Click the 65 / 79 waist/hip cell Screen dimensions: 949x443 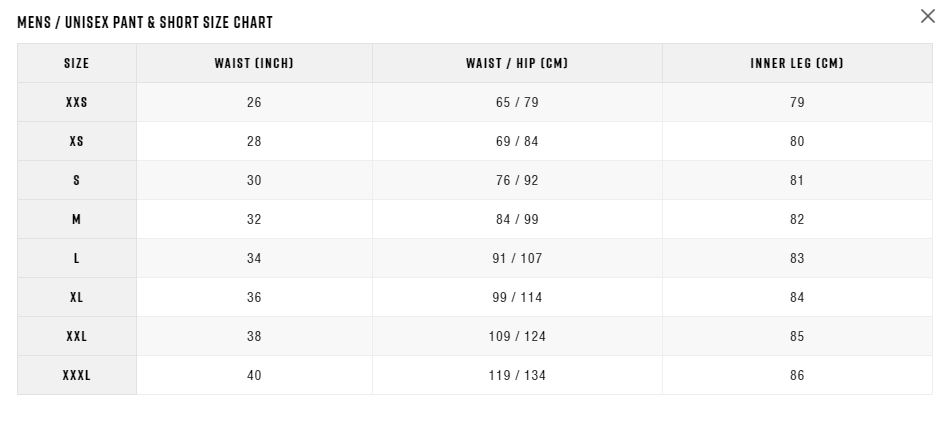click(x=517, y=102)
